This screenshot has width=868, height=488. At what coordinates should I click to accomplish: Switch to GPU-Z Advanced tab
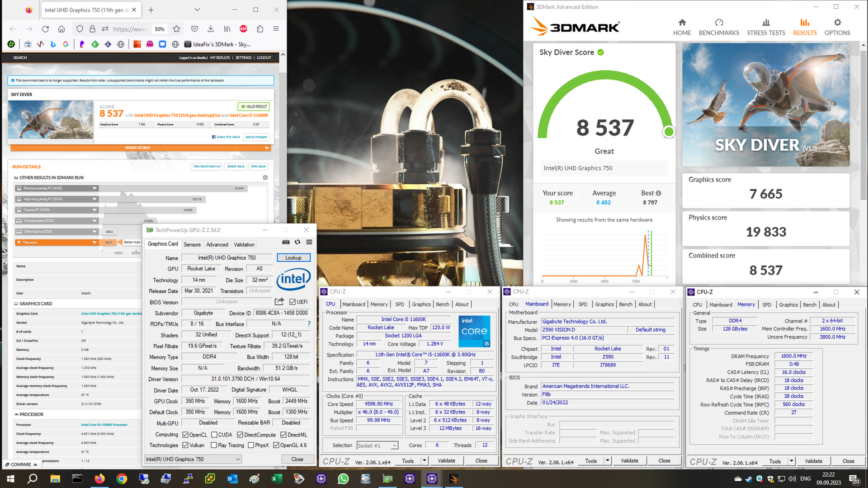click(217, 244)
